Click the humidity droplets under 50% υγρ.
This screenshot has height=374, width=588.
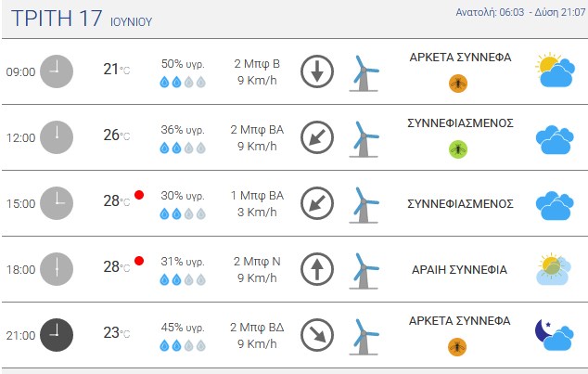pyautogui.click(x=183, y=82)
